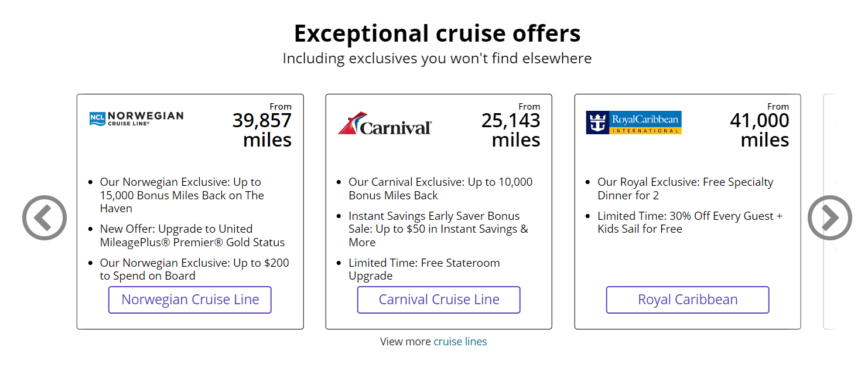Image resolution: width=868 pixels, height=367 pixels.
Task: Click the 10,000 Bonus Miles Back offer
Action: tap(440, 189)
